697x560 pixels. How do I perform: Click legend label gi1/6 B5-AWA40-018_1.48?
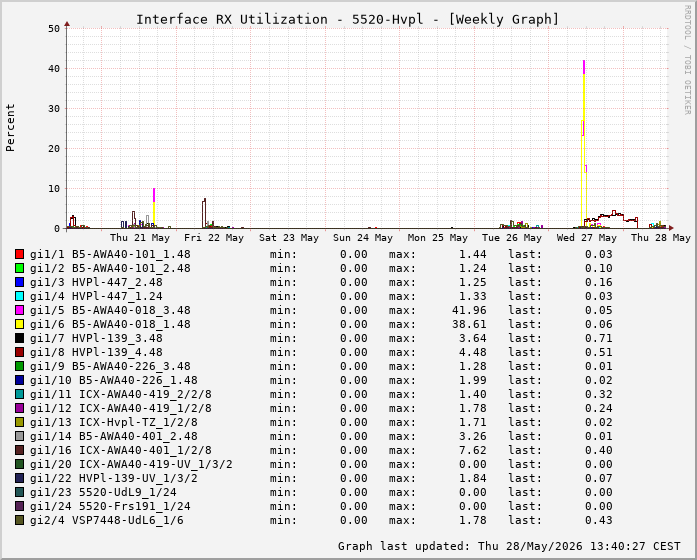click(110, 324)
